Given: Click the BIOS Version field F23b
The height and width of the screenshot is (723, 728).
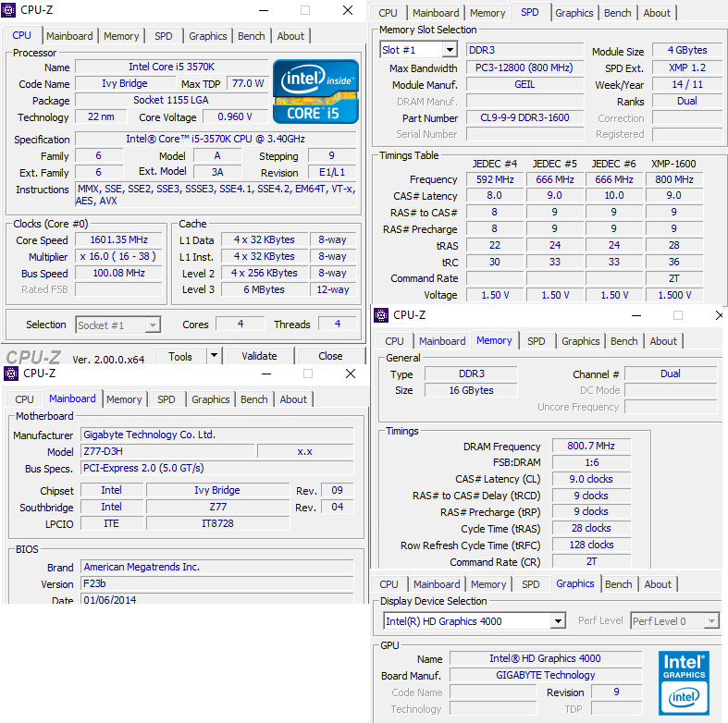Looking at the screenshot, I should pyautogui.click(x=217, y=583).
